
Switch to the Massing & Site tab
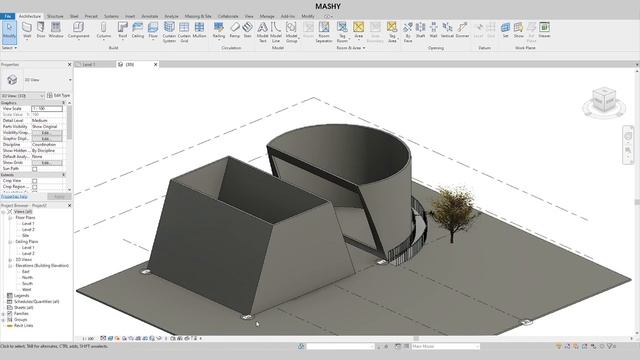coord(198,16)
